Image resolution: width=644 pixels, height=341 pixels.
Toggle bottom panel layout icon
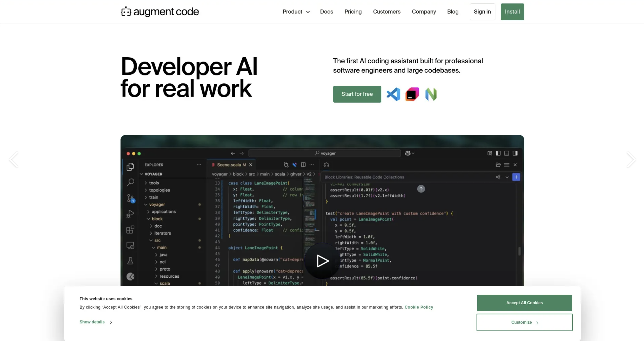(507, 153)
